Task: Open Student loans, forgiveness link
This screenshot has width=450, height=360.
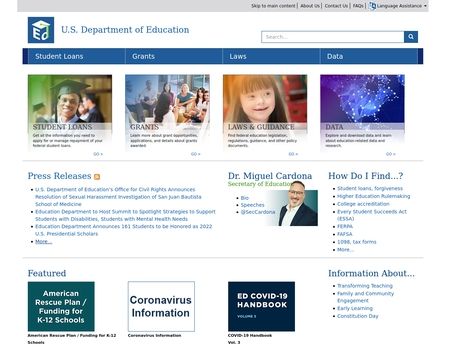Action: tap(370, 188)
